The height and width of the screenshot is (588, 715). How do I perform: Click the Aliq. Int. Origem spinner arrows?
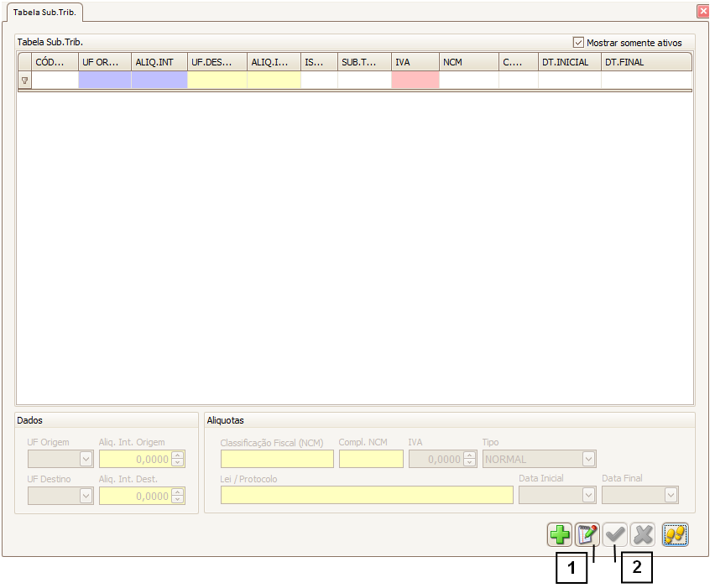point(177,459)
